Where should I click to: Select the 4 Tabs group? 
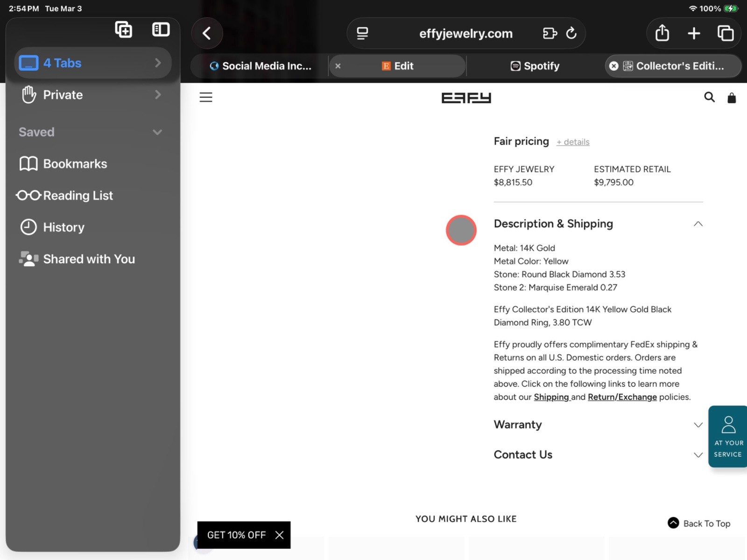(93, 63)
